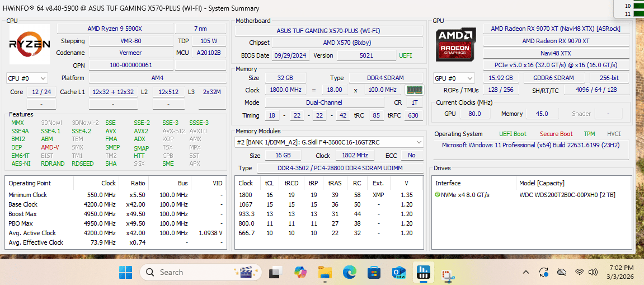Open the Windows Start menu

click(x=126, y=272)
